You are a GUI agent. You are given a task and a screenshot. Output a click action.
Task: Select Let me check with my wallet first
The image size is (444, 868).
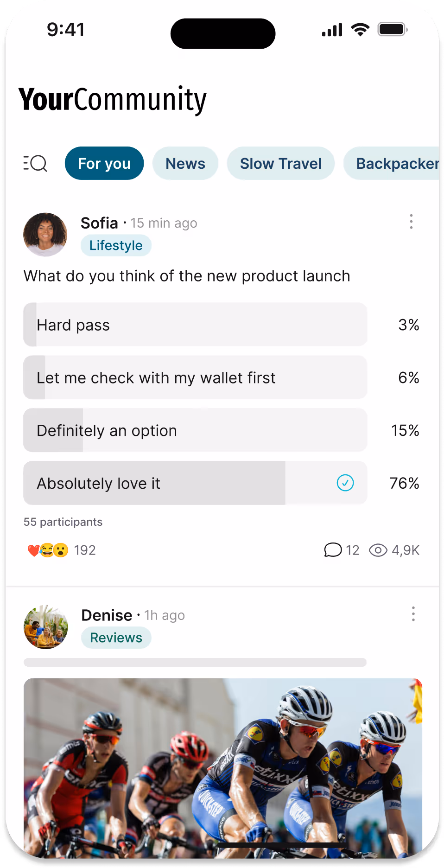(x=195, y=377)
